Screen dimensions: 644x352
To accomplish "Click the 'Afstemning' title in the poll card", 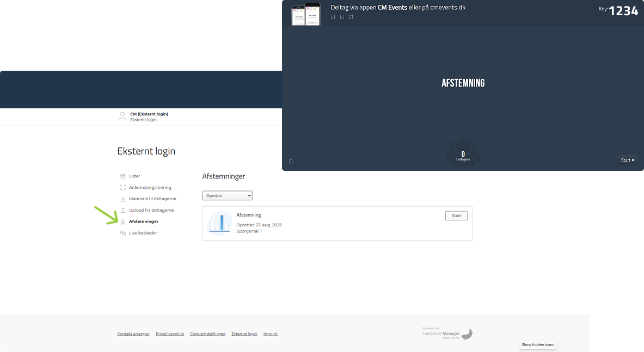I will coord(248,215).
